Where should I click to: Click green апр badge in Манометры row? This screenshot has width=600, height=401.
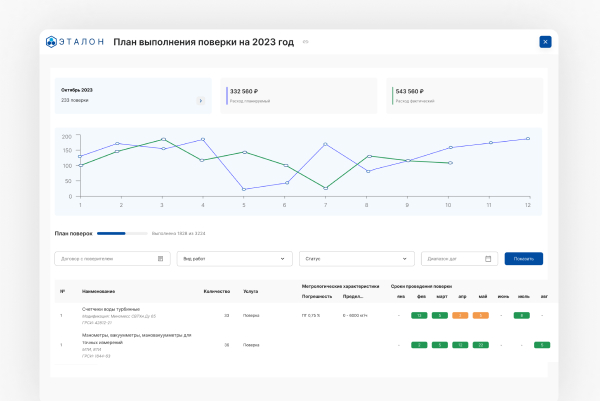click(460, 345)
